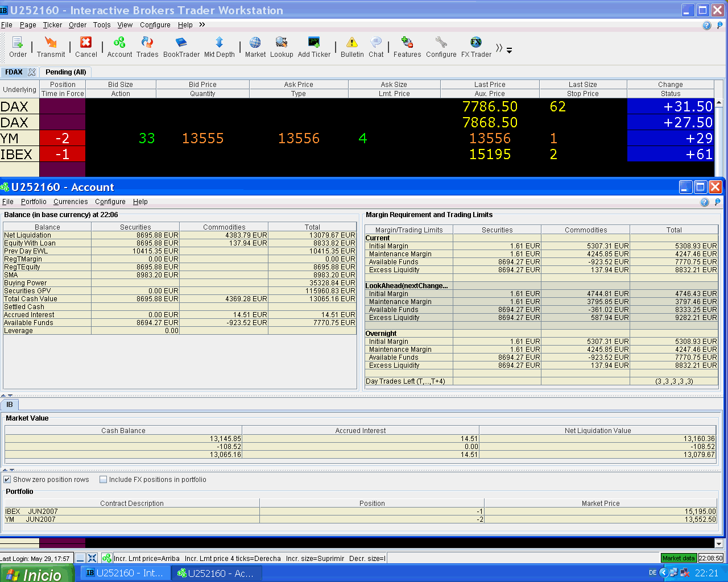Expand the toolbar overflow double-chevron

[x=499, y=48]
